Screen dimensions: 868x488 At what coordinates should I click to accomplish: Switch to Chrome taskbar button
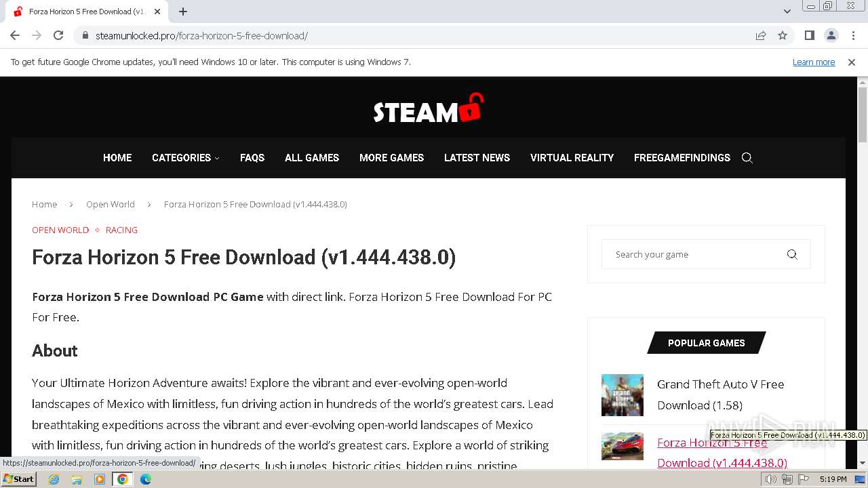122,479
